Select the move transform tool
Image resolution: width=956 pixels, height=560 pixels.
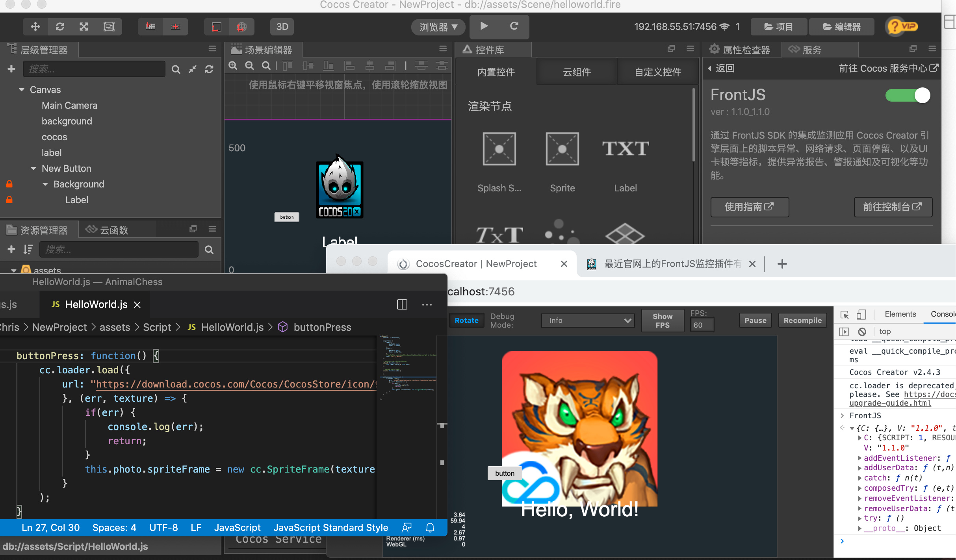point(35,27)
